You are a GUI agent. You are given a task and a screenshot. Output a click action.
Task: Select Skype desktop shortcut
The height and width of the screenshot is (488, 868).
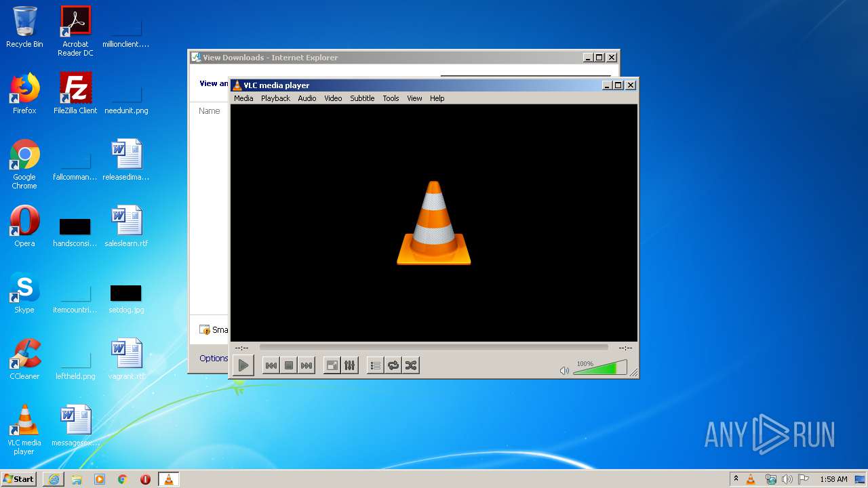(24, 293)
